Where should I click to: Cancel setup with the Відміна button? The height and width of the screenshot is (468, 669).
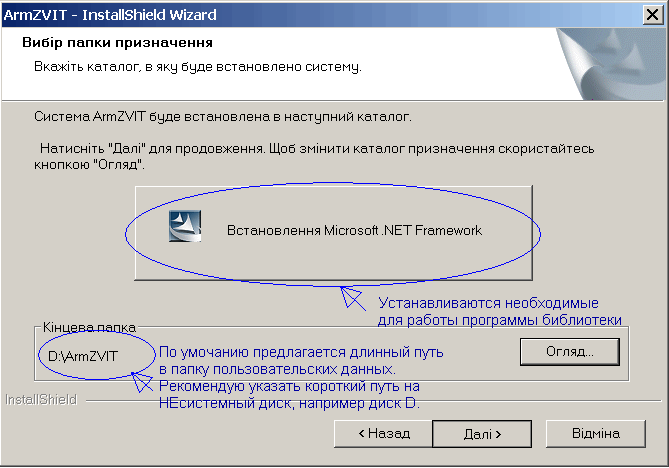click(x=596, y=434)
